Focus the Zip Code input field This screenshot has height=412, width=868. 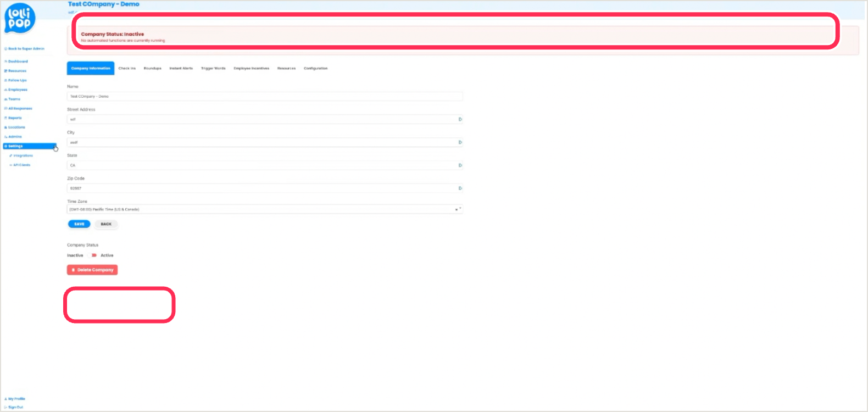(265, 188)
